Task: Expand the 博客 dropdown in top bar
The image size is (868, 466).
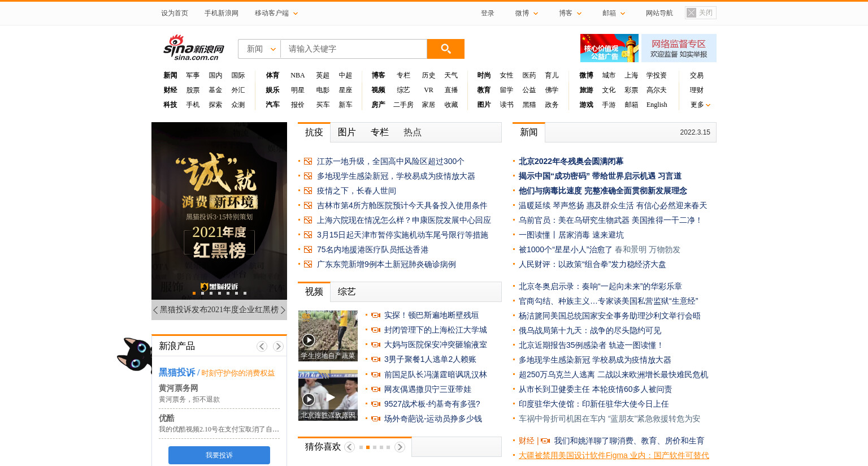Action: 570,13
